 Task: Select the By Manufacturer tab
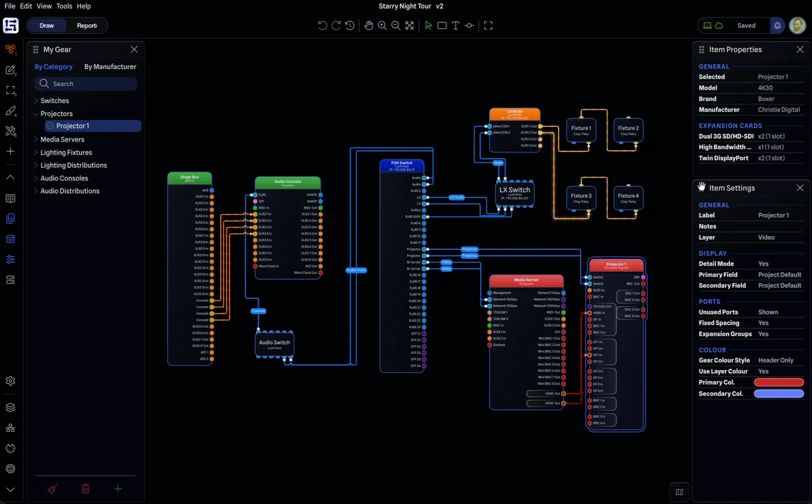[110, 67]
